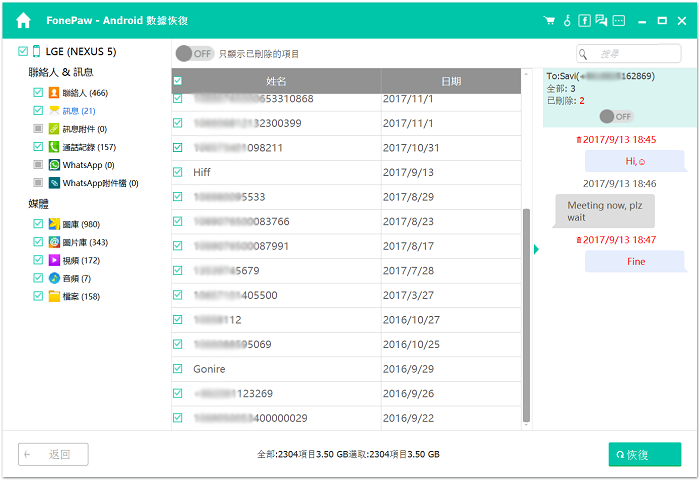Click the green Recover button
This screenshot has width=700, height=480.
click(x=645, y=454)
